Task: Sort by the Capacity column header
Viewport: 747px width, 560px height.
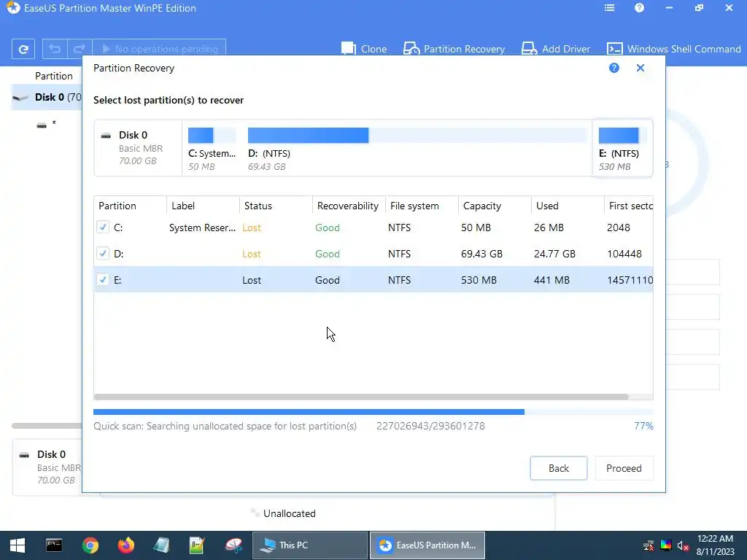Action: tap(495, 206)
